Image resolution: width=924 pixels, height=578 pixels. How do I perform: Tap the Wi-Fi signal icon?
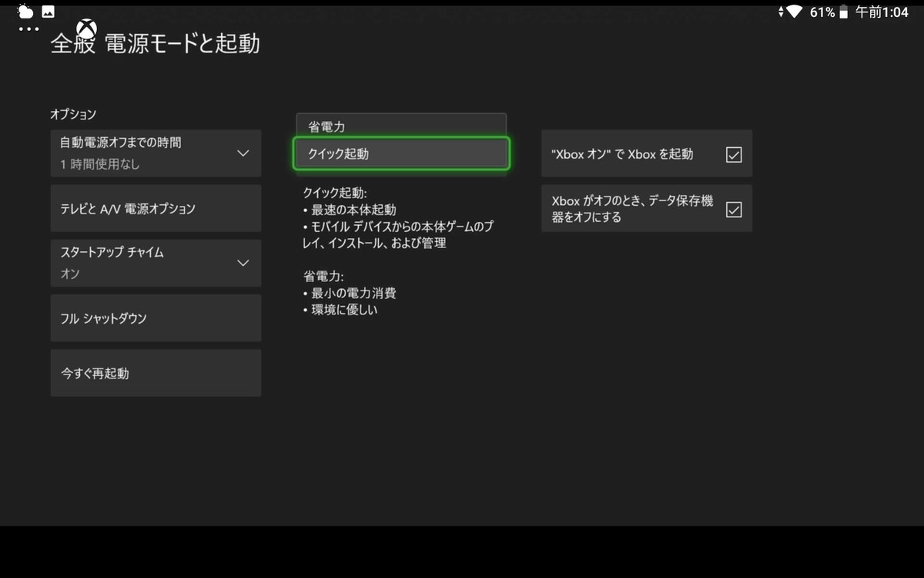point(794,12)
